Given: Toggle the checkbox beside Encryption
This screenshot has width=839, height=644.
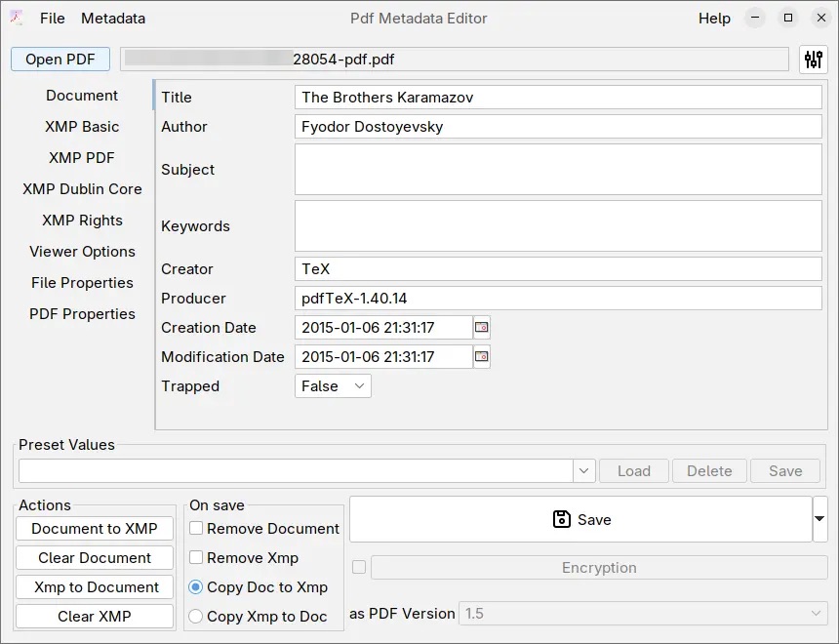Looking at the screenshot, I should pos(357,567).
